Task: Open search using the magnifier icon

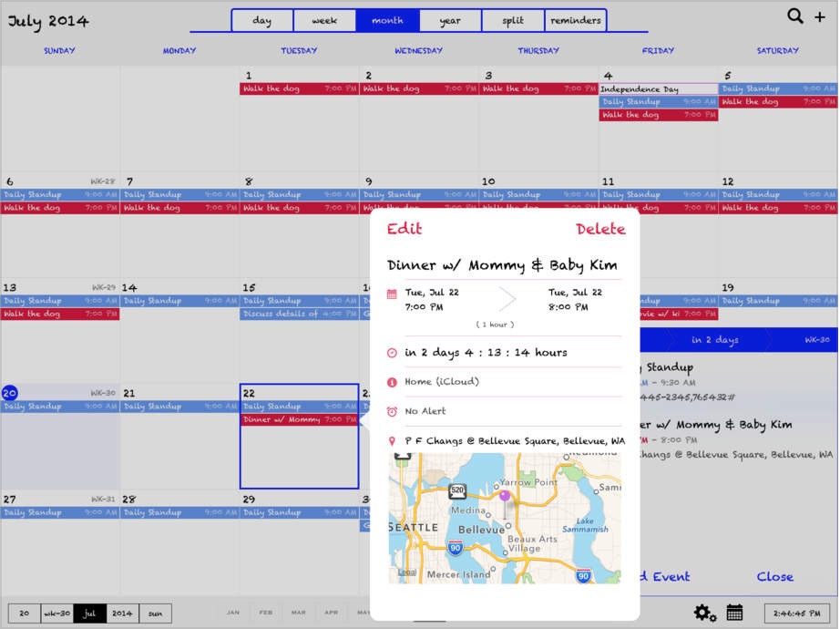Action: pos(794,16)
